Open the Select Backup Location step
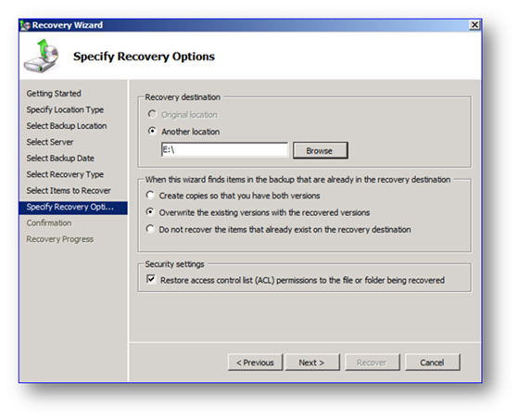The width and height of the screenshot is (519, 420). [67, 126]
